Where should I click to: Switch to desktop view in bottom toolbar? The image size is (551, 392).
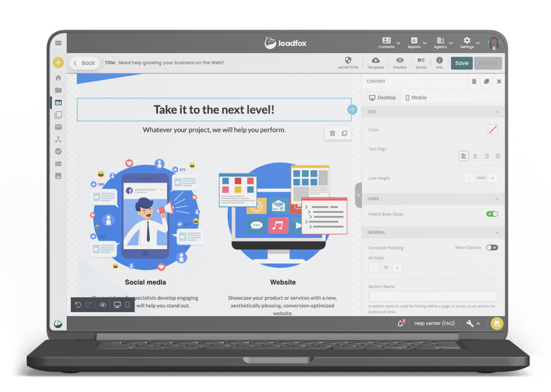pos(117,305)
